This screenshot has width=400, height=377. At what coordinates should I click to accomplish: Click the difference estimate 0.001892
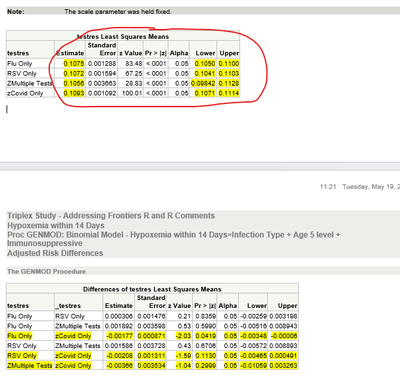[119, 326]
